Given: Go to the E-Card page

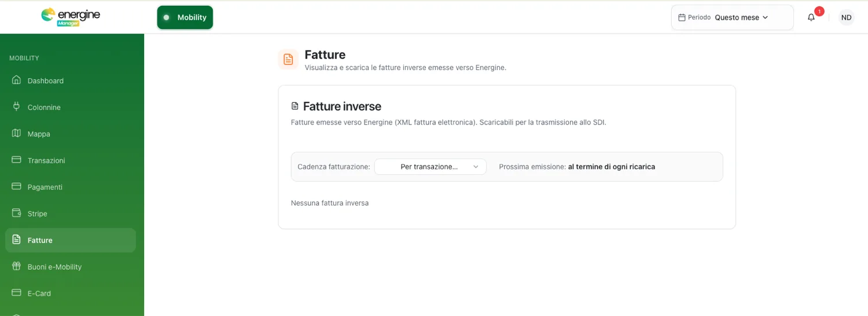Looking at the screenshot, I should click(x=71, y=293).
